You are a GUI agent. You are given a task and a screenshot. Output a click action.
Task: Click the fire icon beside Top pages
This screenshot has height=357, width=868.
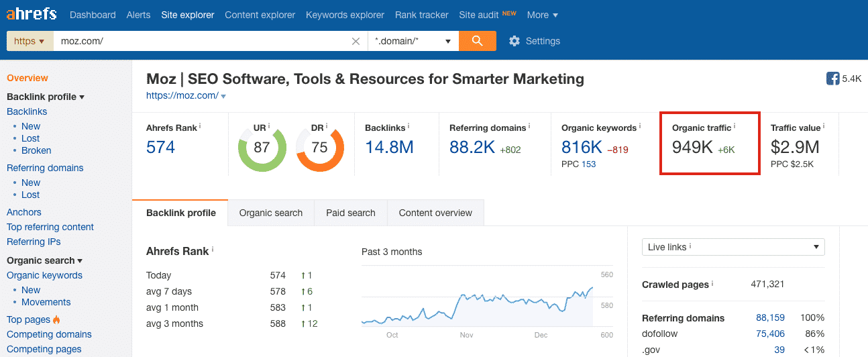56,319
